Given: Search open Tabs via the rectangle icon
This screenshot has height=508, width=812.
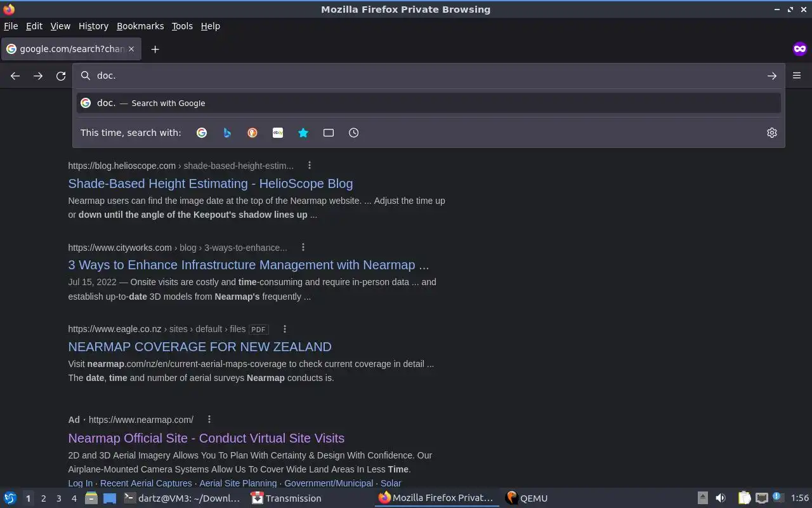Looking at the screenshot, I should 329,133.
